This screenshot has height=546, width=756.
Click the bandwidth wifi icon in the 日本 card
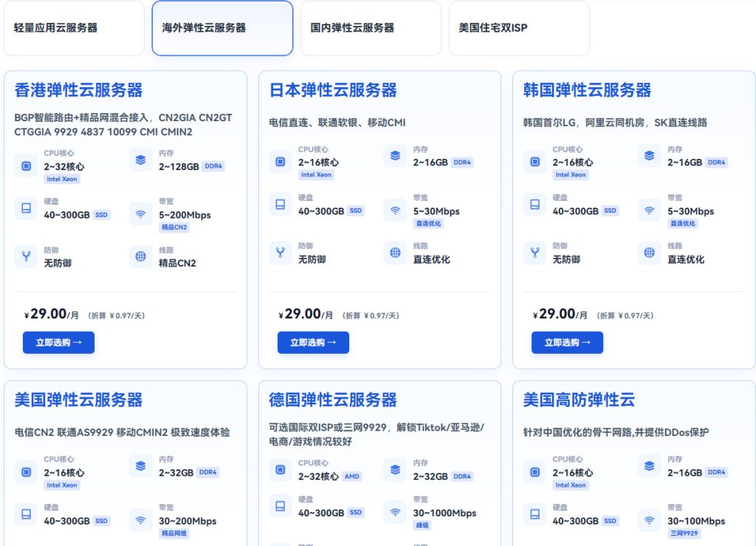coord(396,211)
